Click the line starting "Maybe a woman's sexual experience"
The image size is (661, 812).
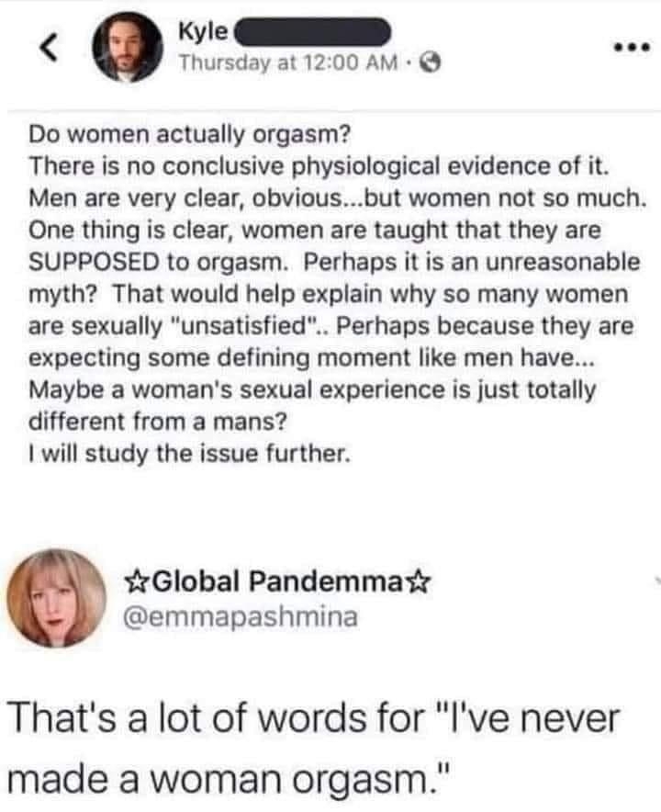[x=312, y=389]
